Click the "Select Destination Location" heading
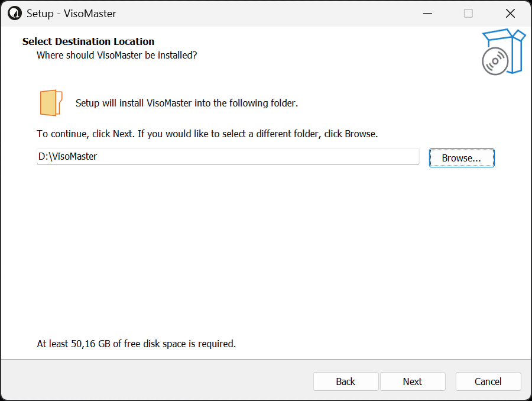This screenshot has height=401, width=532. 88,41
